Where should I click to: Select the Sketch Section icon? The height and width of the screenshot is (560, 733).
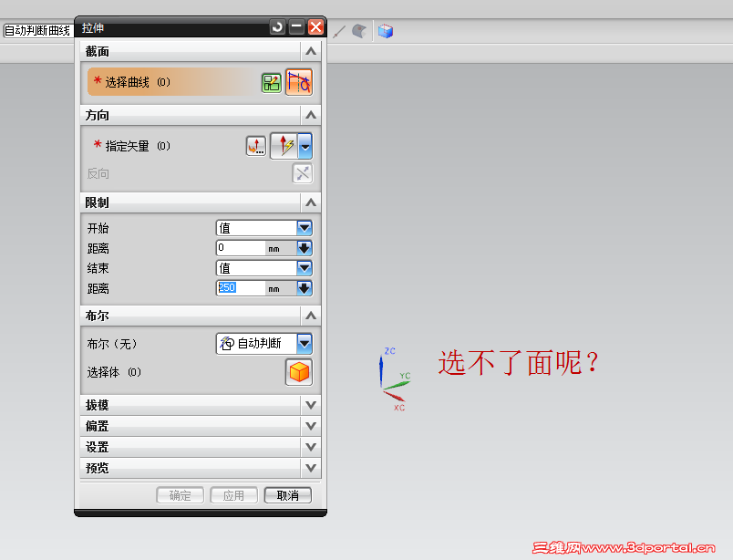[x=271, y=82]
